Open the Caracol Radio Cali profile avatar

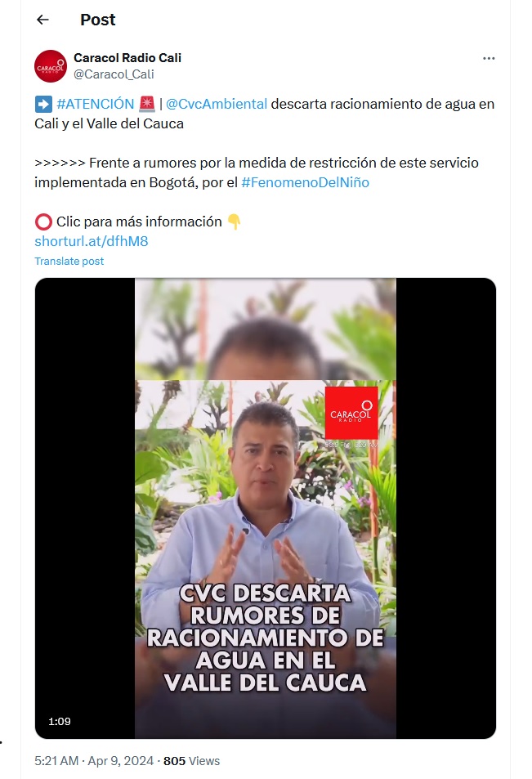(x=50, y=66)
